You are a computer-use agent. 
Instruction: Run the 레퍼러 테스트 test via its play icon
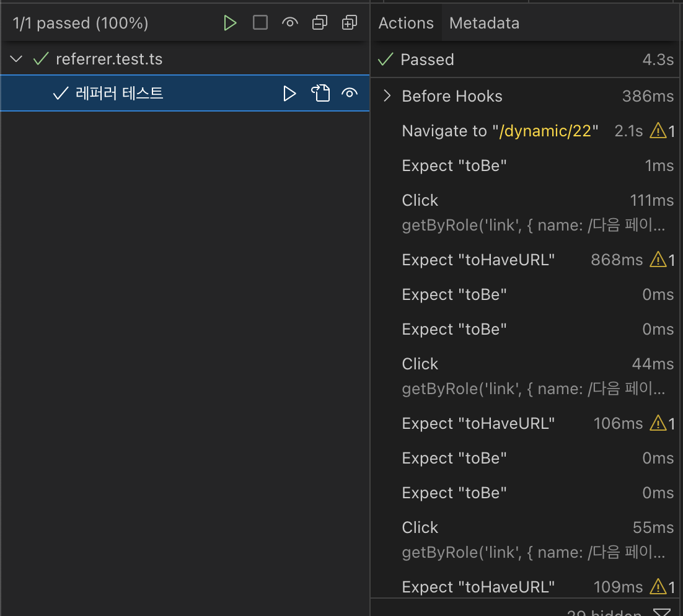pos(289,94)
